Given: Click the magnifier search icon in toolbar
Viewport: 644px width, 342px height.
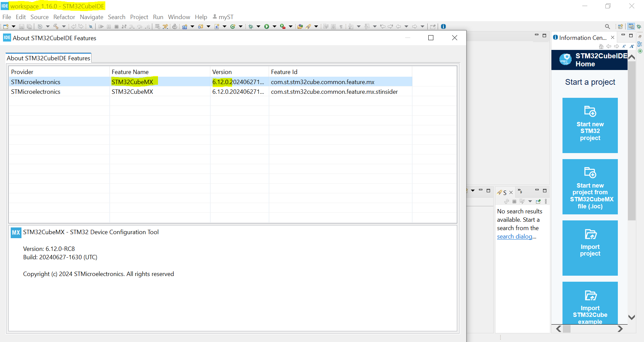Looking at the screenshot, I should [x=607, y=26].
